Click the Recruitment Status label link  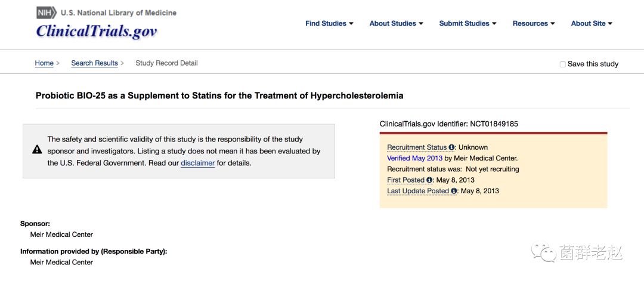pos(416,147)
